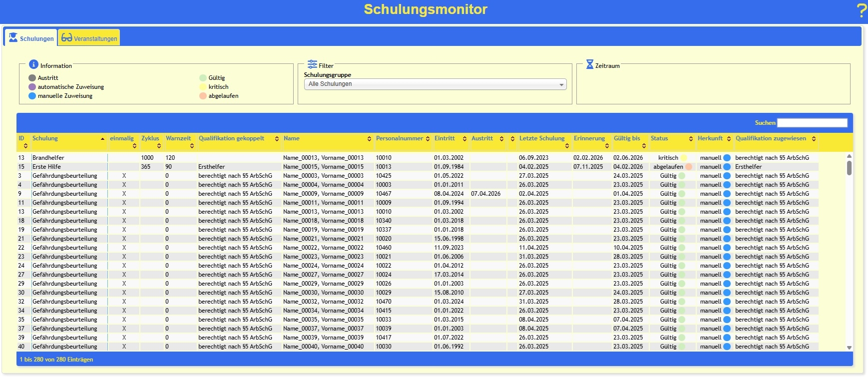Sort by Austritt column arrows
Screen dimensions: 868x377
tap(501, 139)
